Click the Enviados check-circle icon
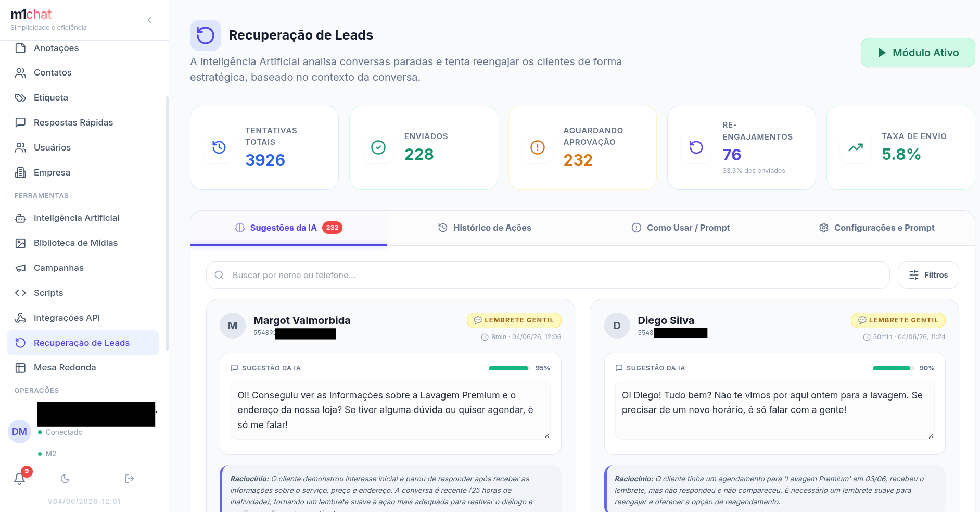This screenshot has width=980, height=512. point(378,147)
